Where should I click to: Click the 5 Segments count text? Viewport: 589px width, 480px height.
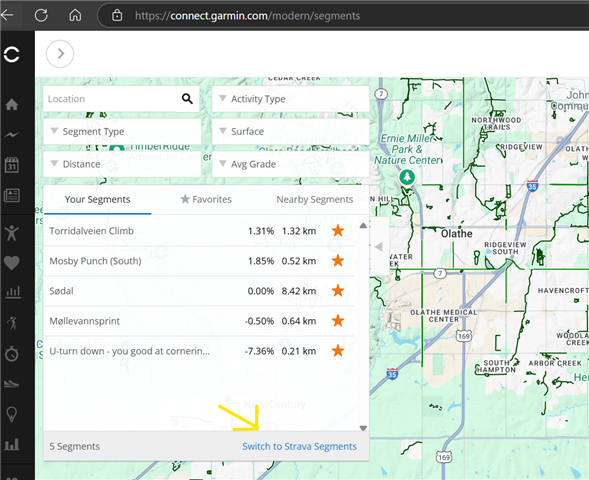pyautogui.click(x=74, y=447)
